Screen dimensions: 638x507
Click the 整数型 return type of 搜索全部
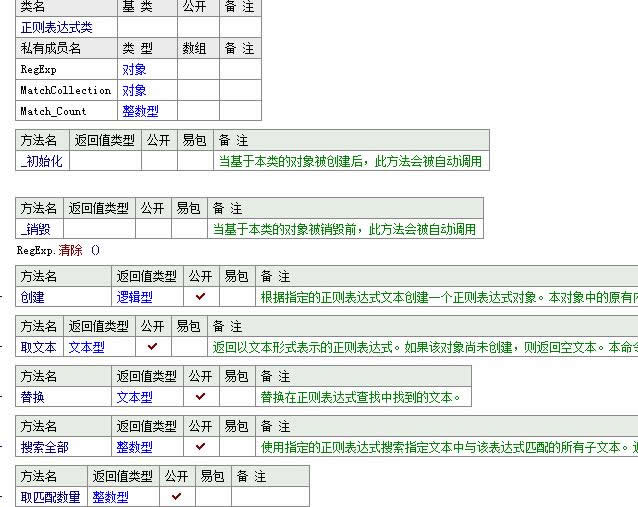coord(135,447)
